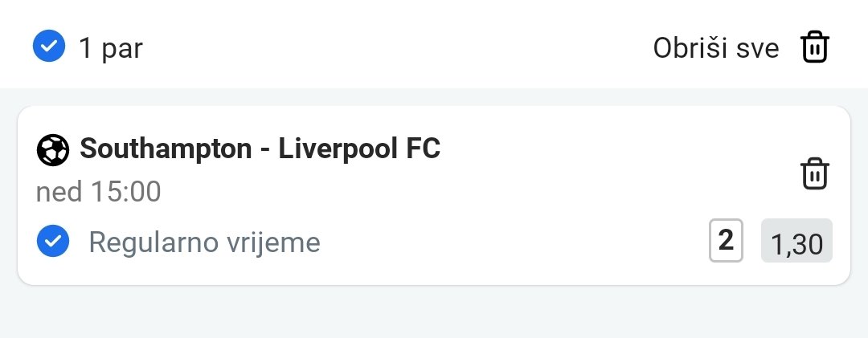Click the soccer ball sport icon
The height and width of the screenshot is (338, 868).
click(x=52, y=149)
